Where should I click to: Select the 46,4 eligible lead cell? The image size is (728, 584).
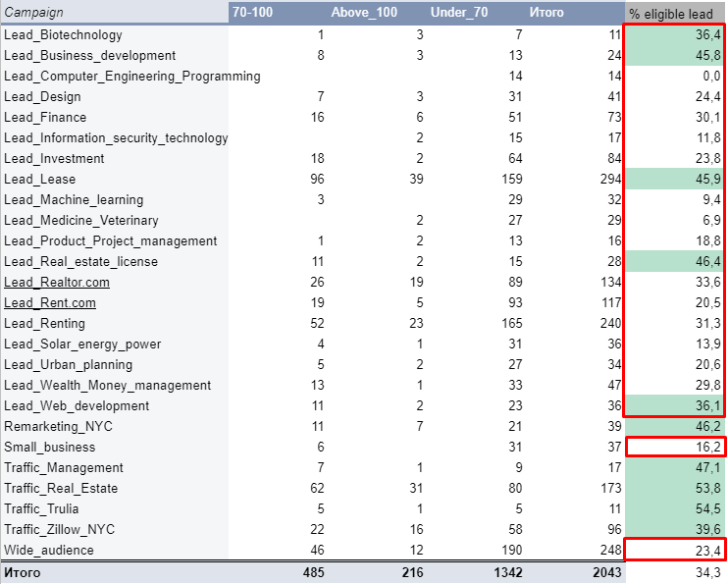point(674,261)
